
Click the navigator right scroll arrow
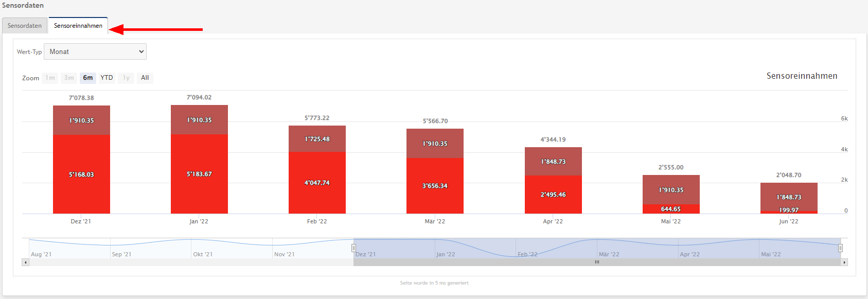point(844,262)
